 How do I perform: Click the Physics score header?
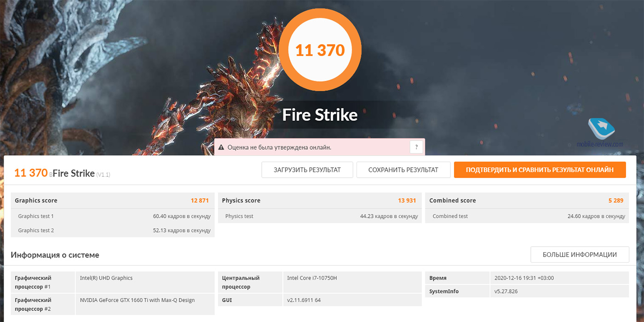pos(241,200)
